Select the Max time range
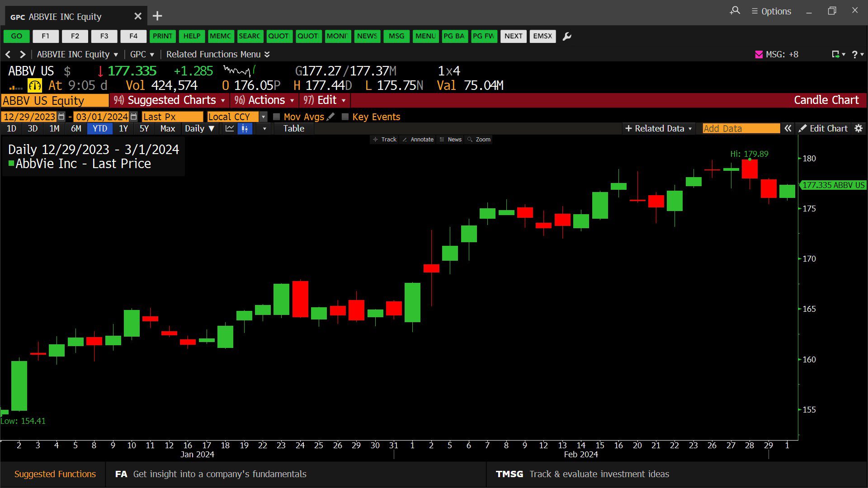The width and height of the screenshot is (868, 488). pyautogui.click(x=167, y=128)
